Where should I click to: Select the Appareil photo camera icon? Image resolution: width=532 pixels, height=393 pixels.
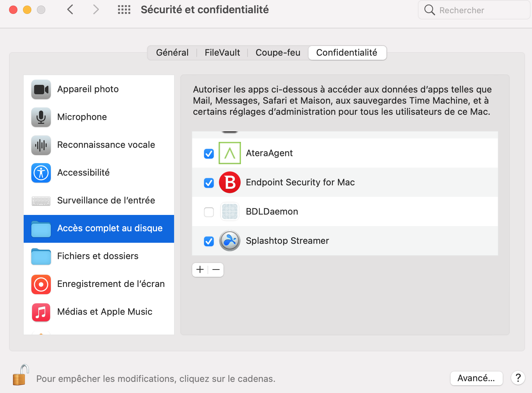pyautogui.click(x=41, y=89)
